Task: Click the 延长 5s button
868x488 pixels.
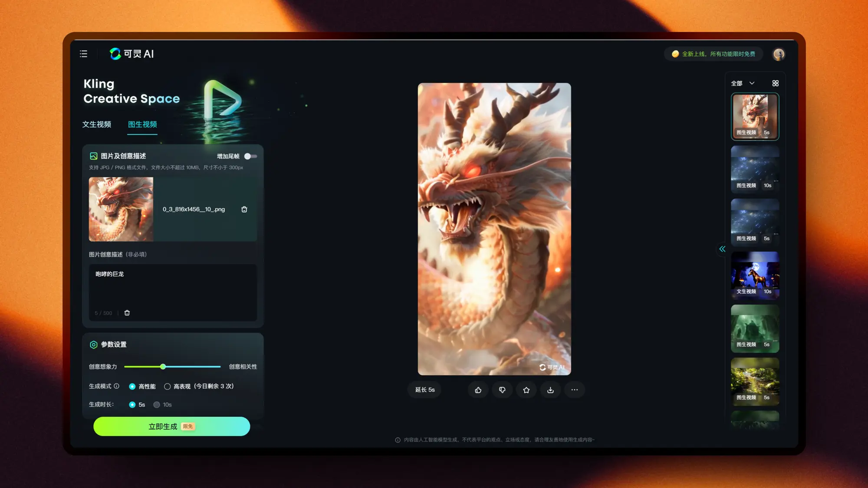Action: [425, 390]
